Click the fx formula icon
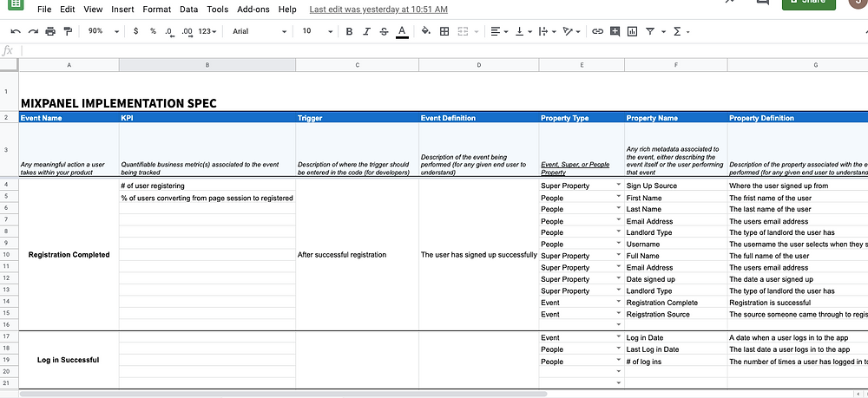This screenshot has height=398, width=868. tap(7, 51)
